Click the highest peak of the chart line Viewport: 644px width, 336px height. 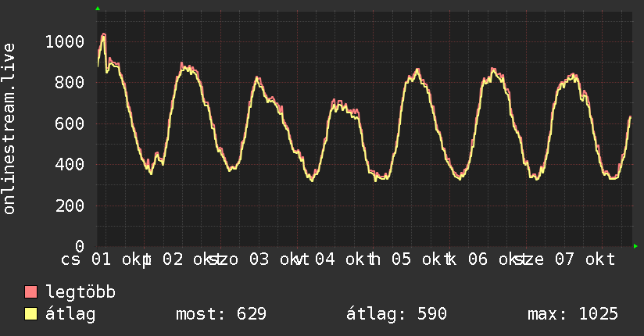(x=103, y=34)
